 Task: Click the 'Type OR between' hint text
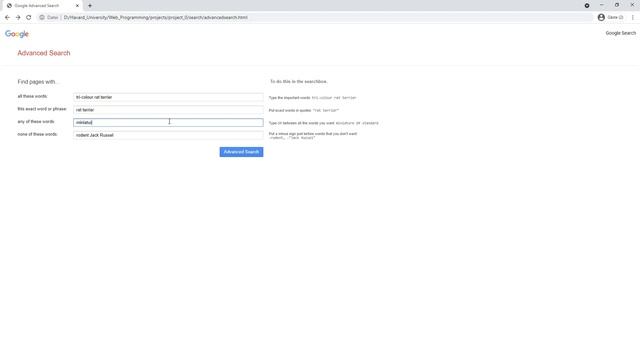click(x=323, y=123)
